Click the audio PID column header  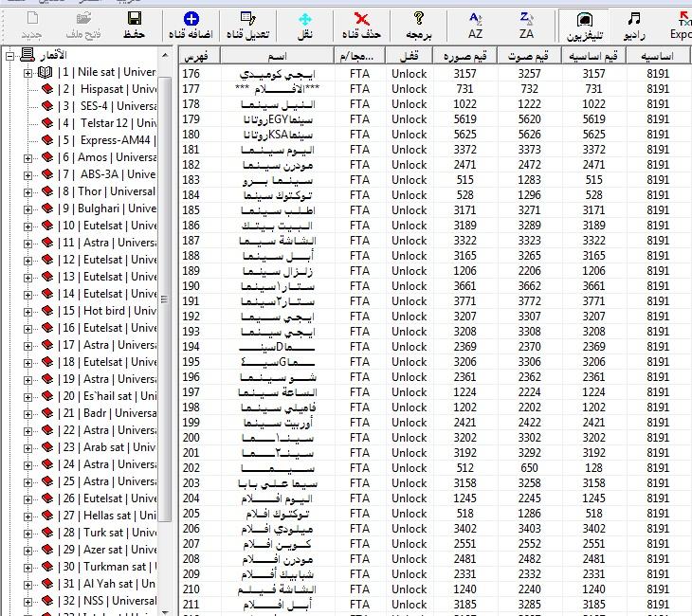pos(529,56)
